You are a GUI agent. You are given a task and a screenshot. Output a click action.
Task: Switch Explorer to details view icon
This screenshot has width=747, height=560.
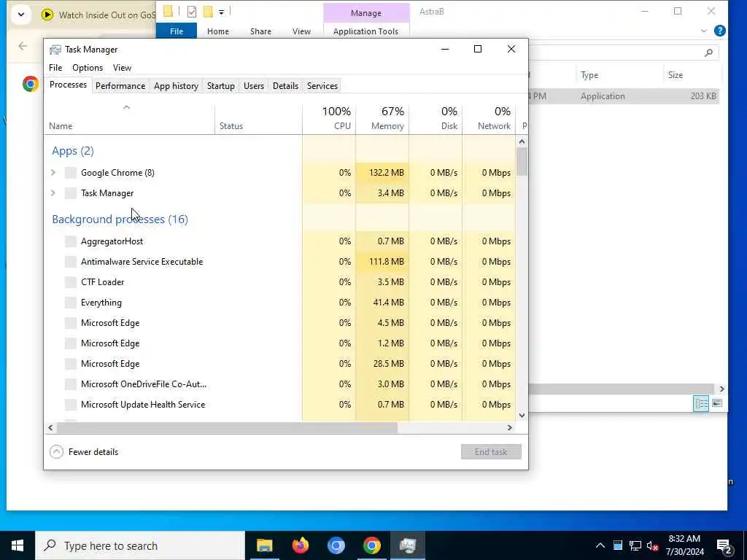tap(701, 404)
